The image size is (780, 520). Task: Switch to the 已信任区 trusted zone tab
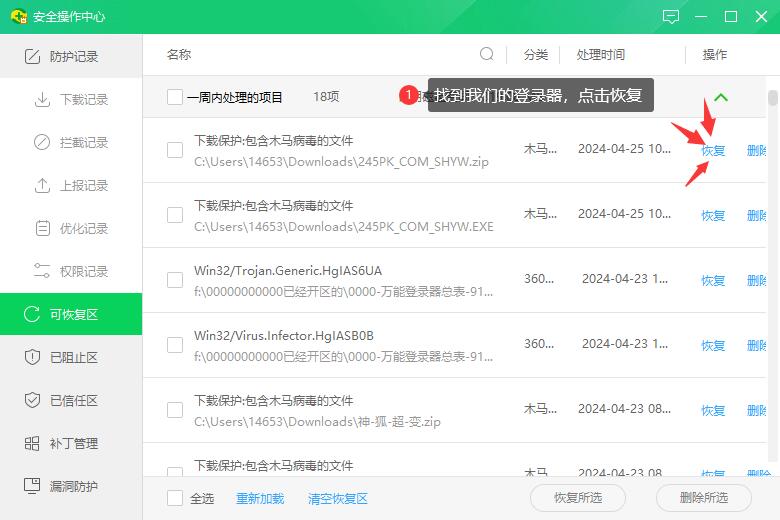coord(71,401)
